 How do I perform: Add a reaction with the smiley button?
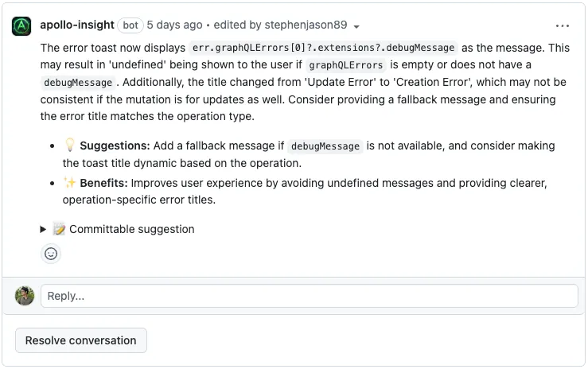[x=51, y=254]
